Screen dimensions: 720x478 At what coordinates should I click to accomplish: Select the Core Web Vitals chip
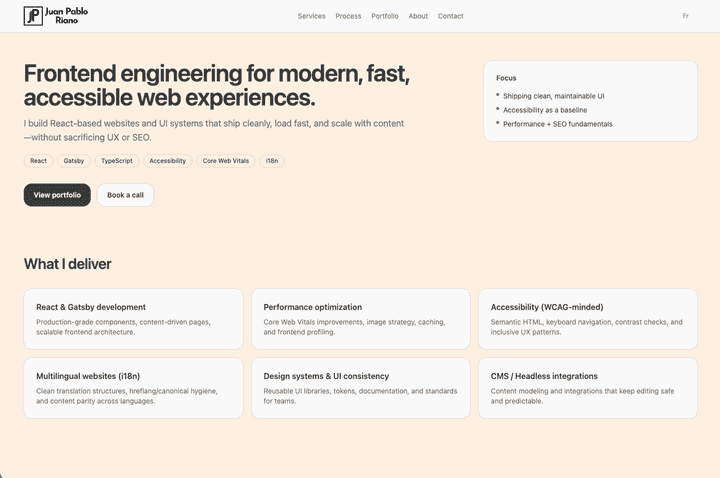click(226, 161)
